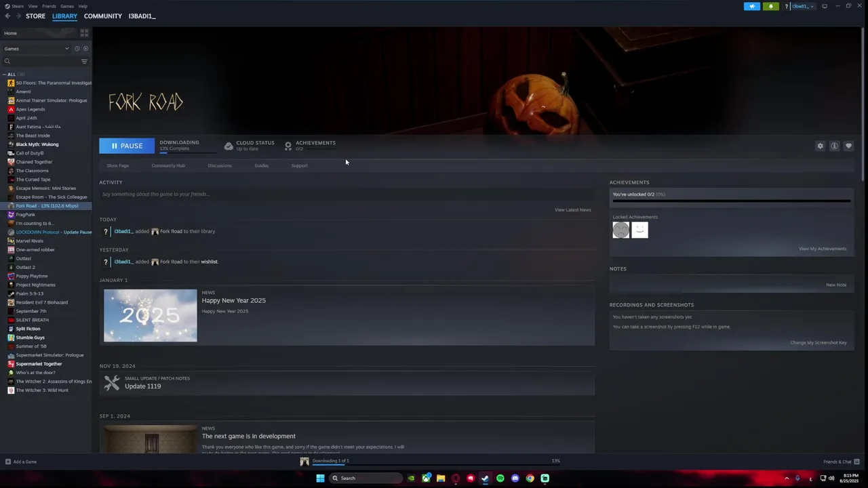Collapse the ALL games category
This screenshot has width=868, height=488.
point(4,74)
